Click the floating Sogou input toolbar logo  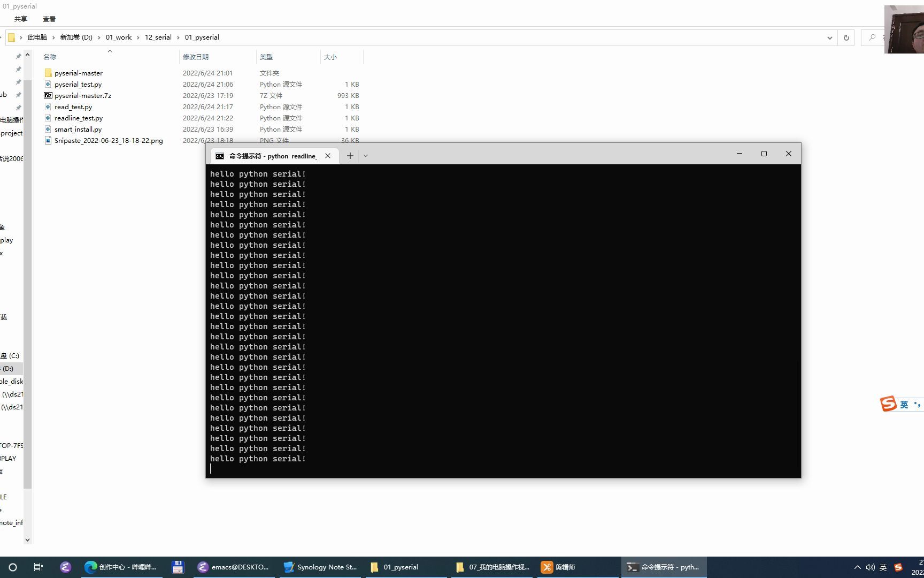[x=888, y=404]
